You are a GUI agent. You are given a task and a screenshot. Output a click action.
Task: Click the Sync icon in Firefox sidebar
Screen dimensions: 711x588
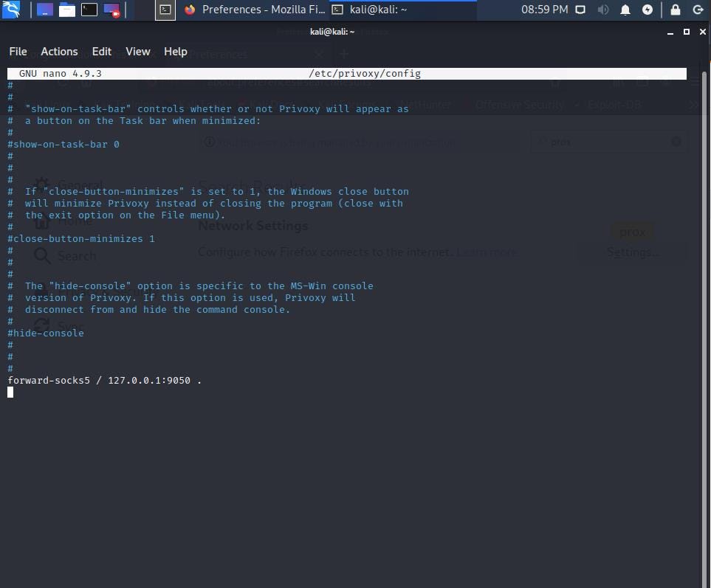[x=42, y=326]
